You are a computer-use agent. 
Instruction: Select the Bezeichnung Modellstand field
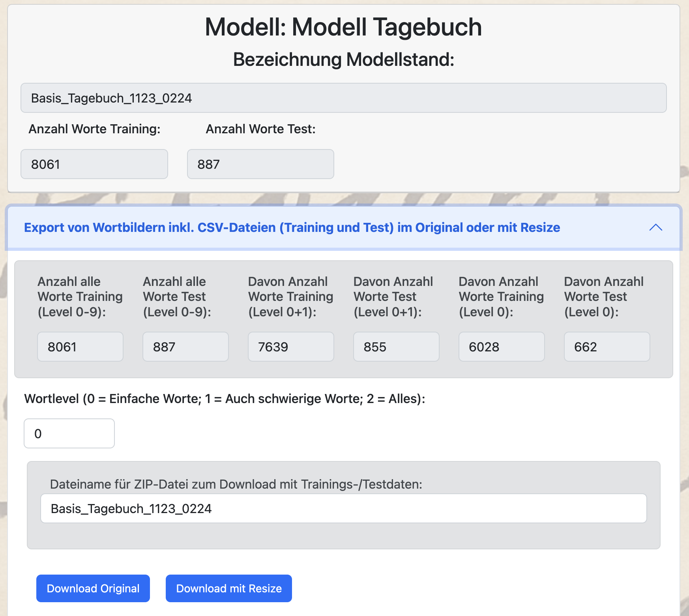coord(344,98)
